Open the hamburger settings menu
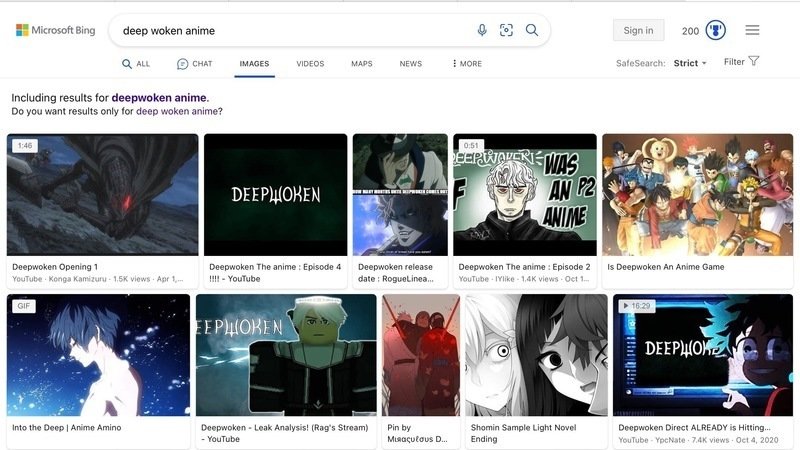The height and width of the screenshot is (450, 800). point(752,30)
